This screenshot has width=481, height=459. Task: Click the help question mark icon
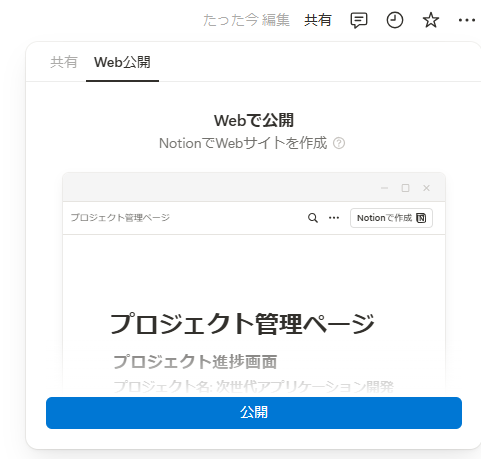tap(339, 143)
